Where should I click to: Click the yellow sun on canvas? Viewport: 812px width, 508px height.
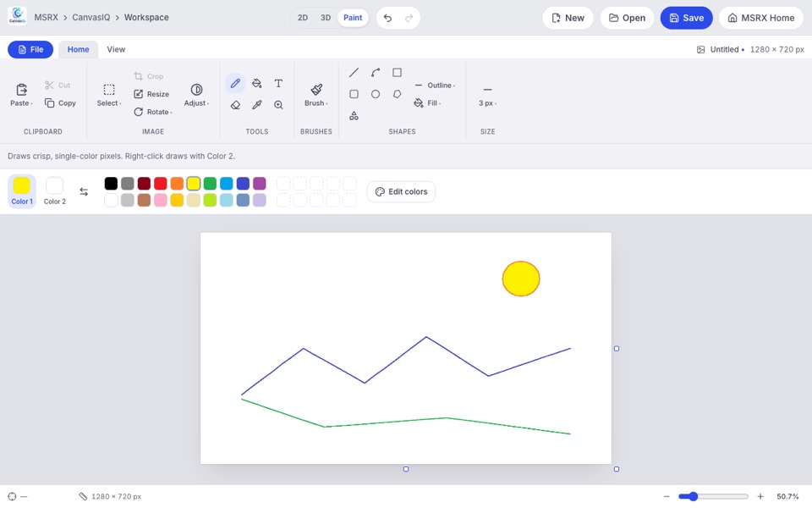tap(521, 279)
